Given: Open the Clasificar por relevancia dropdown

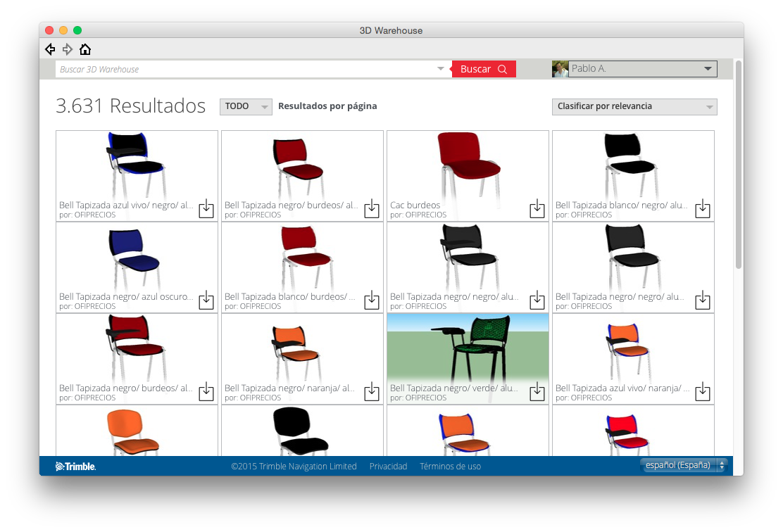Looking at the screenshot, I should pos(634,106).
